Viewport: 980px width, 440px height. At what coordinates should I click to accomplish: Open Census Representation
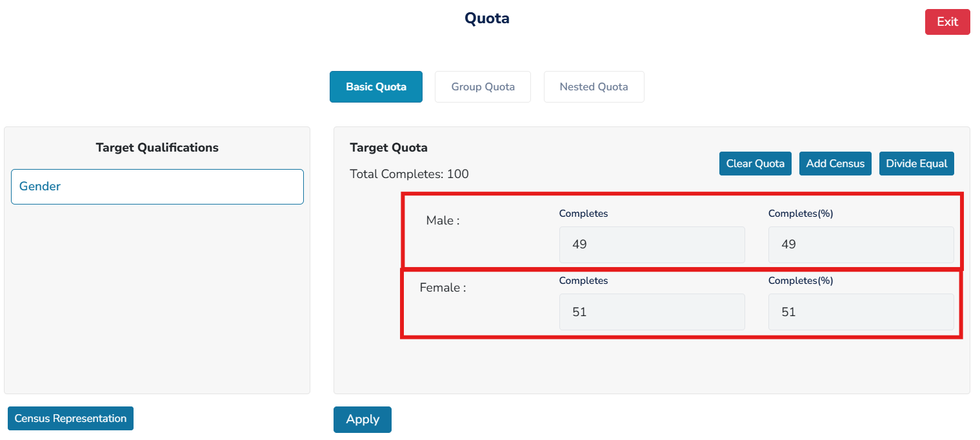[x=70, y=419]
